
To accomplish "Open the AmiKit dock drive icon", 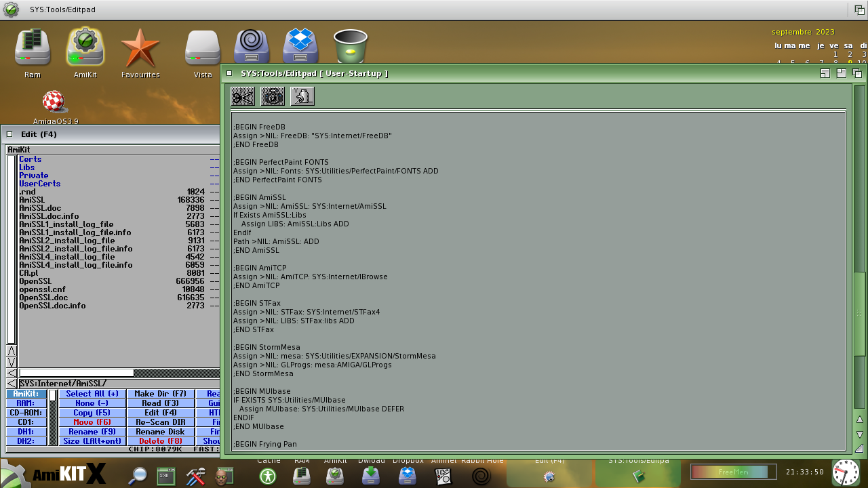I will pos(335,476).
